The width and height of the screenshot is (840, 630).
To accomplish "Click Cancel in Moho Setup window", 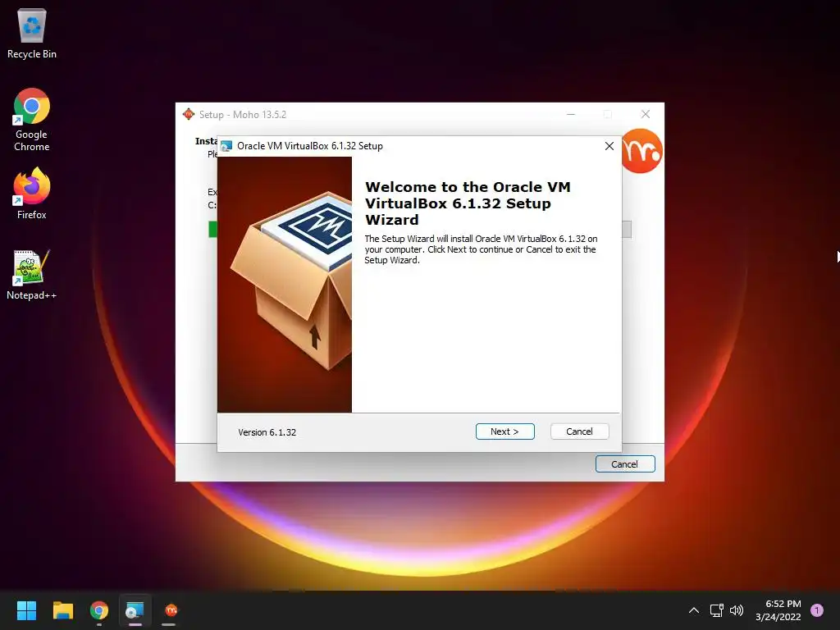I will (x=624, y=464).
